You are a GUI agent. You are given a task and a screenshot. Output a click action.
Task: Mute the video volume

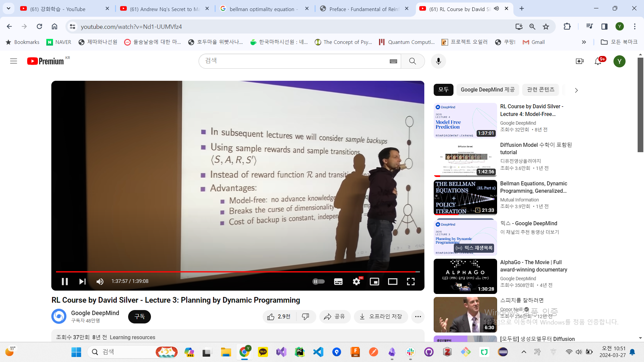(x=100, y=282)
